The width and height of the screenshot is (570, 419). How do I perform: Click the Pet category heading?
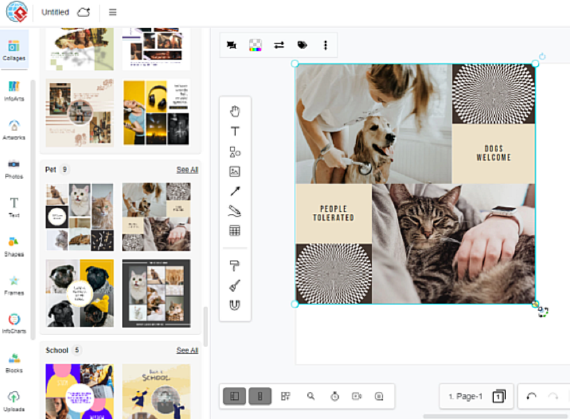tap(51, 170)
